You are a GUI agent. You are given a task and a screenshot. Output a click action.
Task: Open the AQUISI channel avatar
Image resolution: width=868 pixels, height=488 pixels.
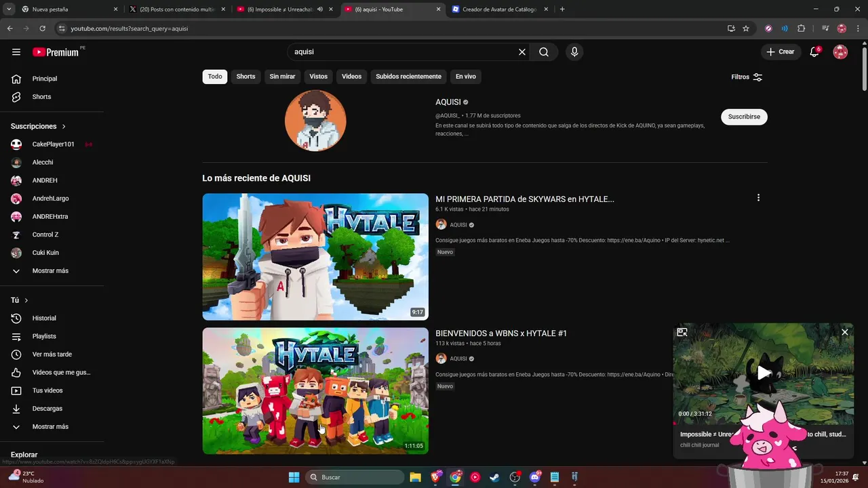coord(315,121)
